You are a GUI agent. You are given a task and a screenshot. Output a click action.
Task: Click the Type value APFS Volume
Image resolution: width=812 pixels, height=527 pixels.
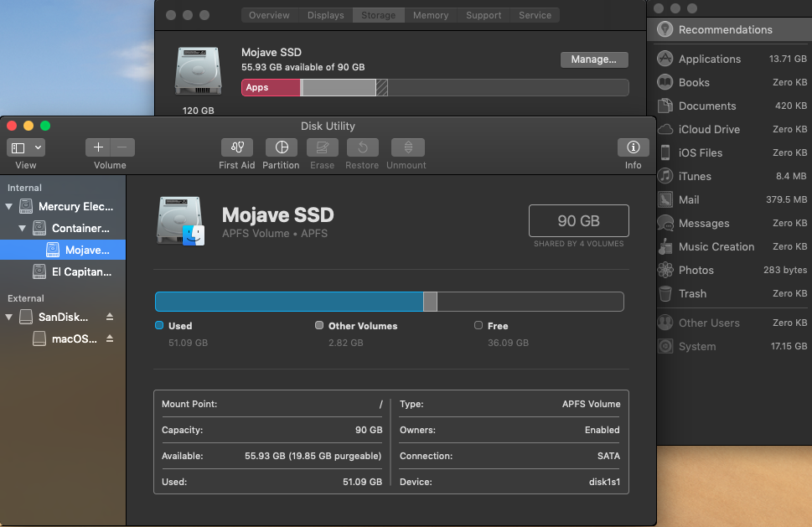click(592, 404)
